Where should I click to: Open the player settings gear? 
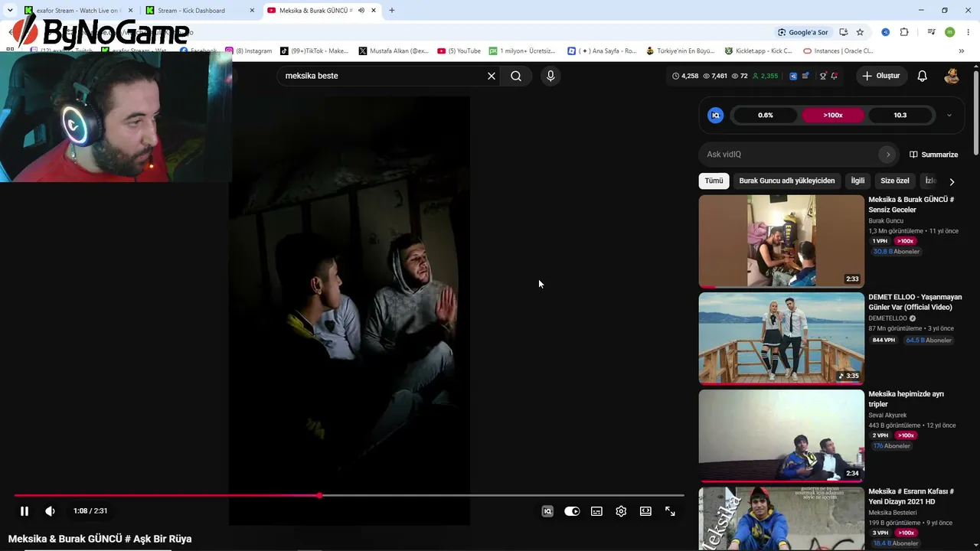pos(621,511)
